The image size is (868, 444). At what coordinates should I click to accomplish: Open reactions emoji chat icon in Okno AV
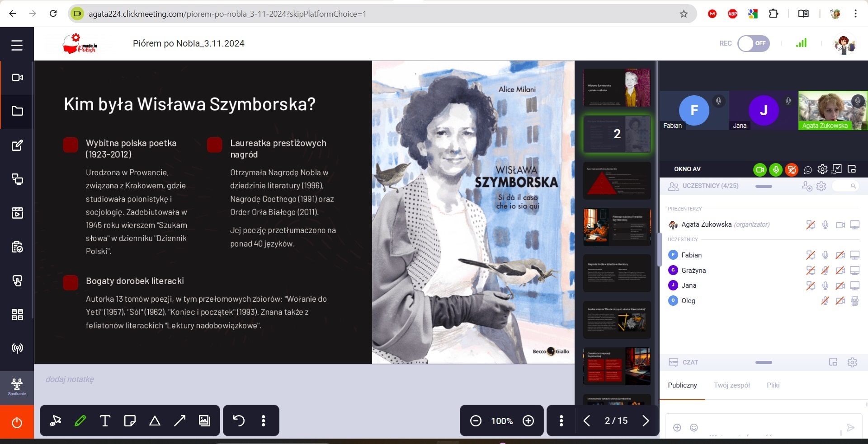coord(808,170)
